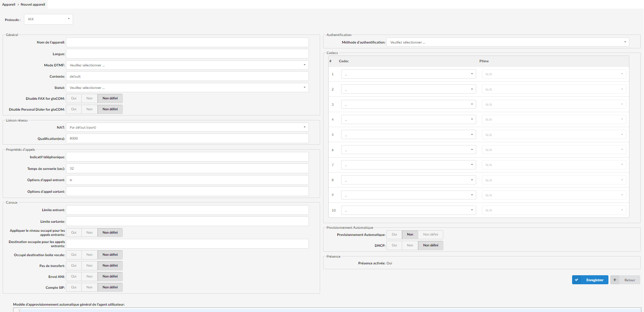Image resolution: width=644 pixels, height=312 pixels.
Task: Set Disable FAX for gloCOM to Oui
Action: click(x=74, y=98)
